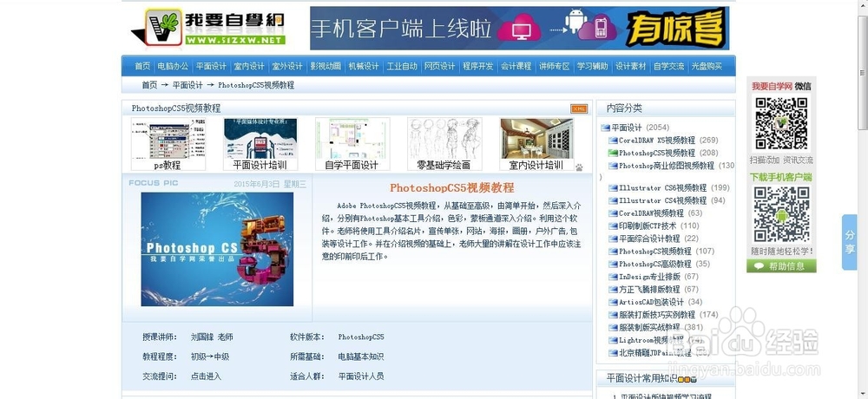
Task: Open the 室内设计培训 thumbnail
Action: point(537,144)
